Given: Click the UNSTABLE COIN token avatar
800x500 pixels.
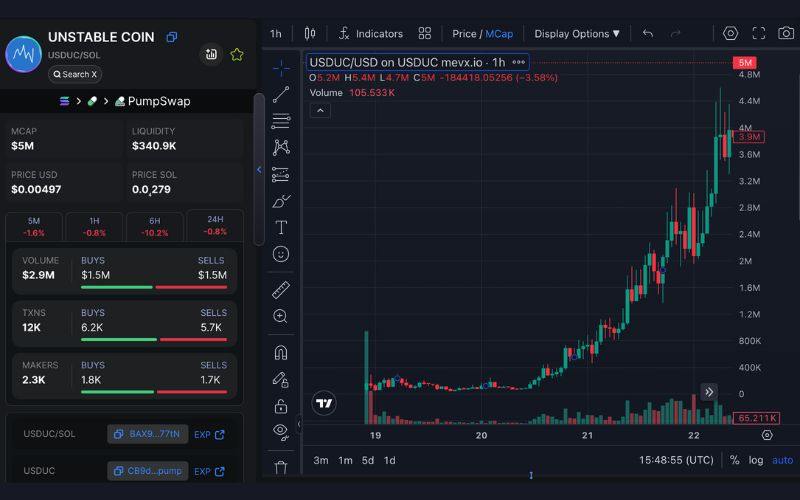Looking at the screenshot, I should [x=23, y=54].
